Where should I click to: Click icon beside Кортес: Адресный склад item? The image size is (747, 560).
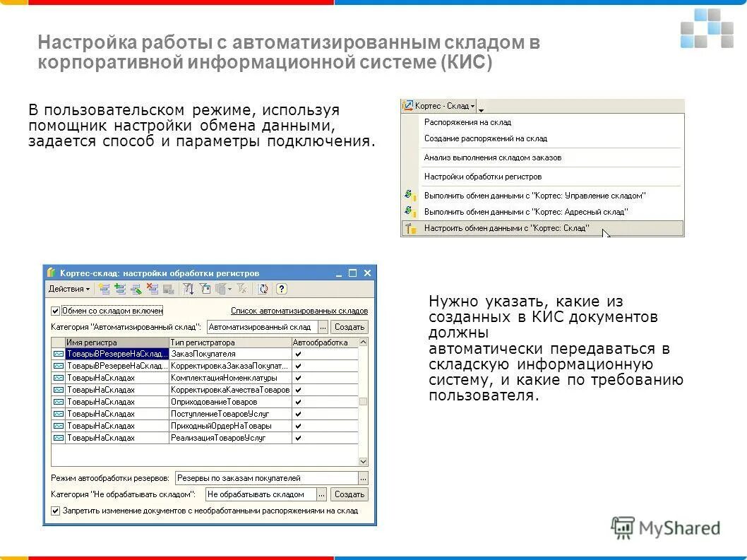tap(410, 211)
